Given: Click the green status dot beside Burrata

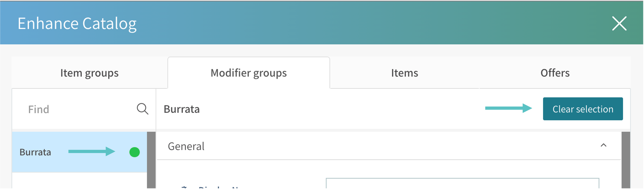Looking at the screenshot, I should [135, 152].
